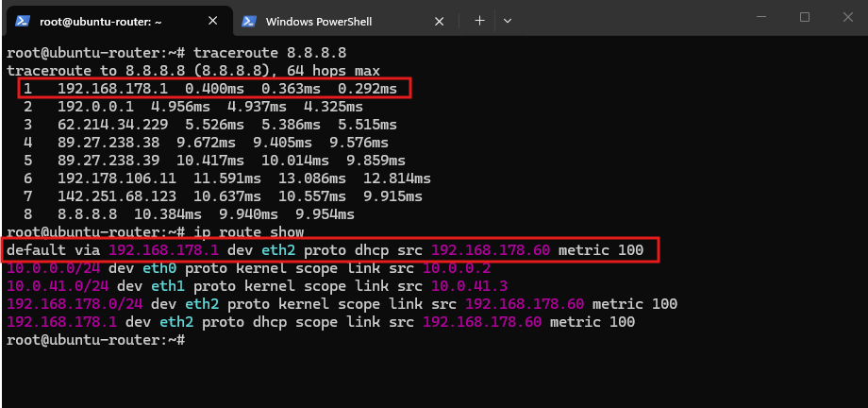Minimize the terminal window
Viewport: 868px width, 408px height.
(763, 17)
